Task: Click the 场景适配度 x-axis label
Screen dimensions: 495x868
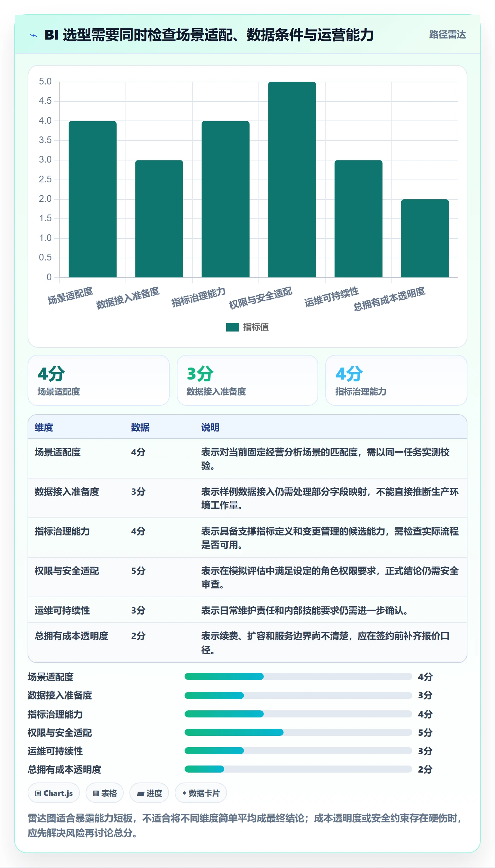Action: coord(70,295)
